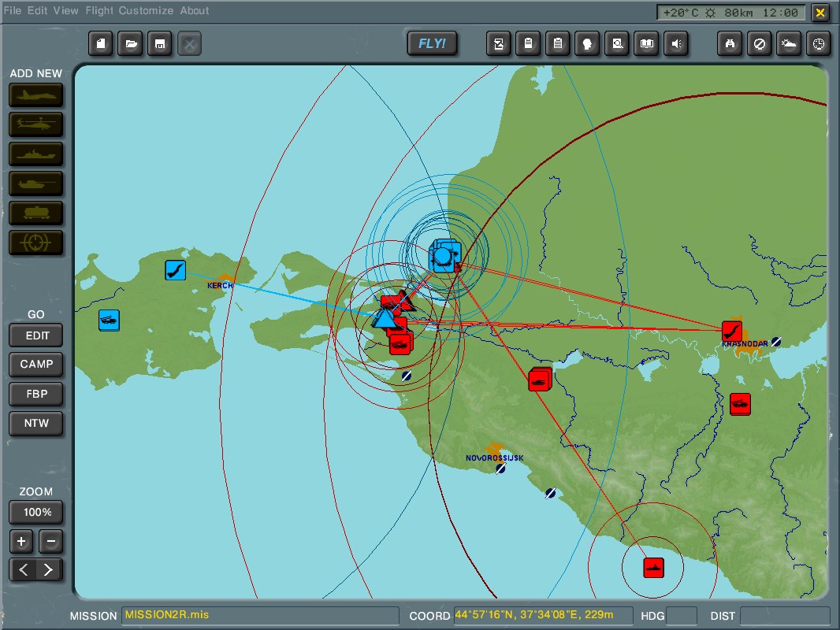Toggle restricted zones with the no-entry icon

pyautogui.click(x=759, y=44)
